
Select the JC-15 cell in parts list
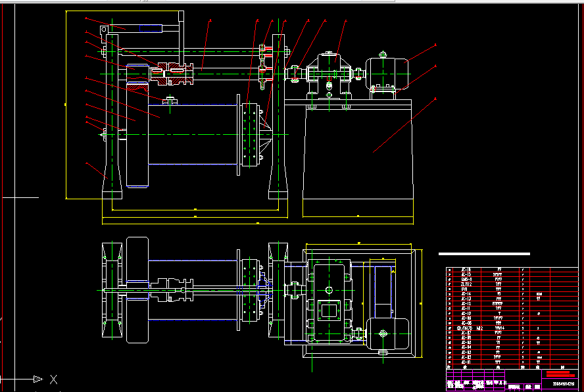(x=466, y=275)
